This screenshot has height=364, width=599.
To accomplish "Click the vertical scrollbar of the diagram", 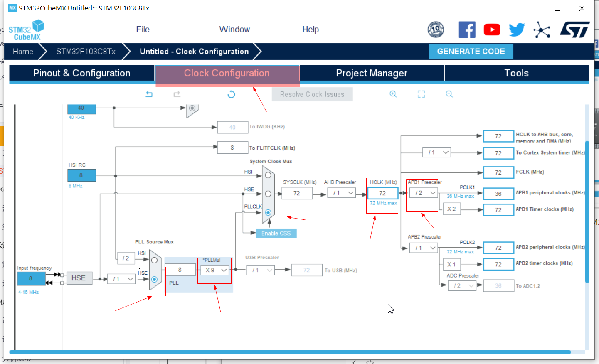I will (587, 212).
